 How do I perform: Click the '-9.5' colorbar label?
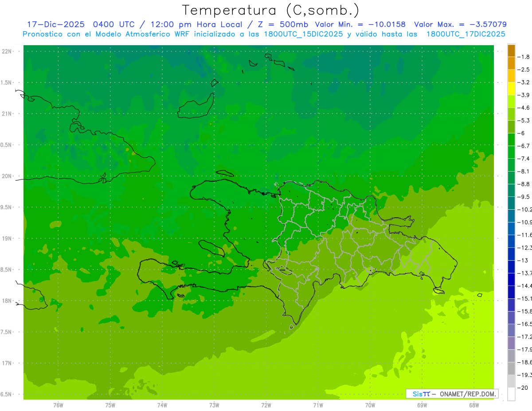click(524, 197)
